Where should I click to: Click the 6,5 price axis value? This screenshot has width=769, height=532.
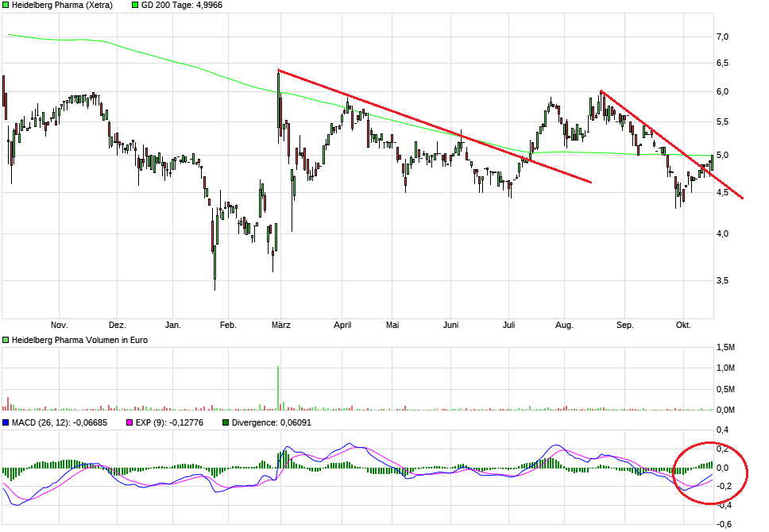722,64
